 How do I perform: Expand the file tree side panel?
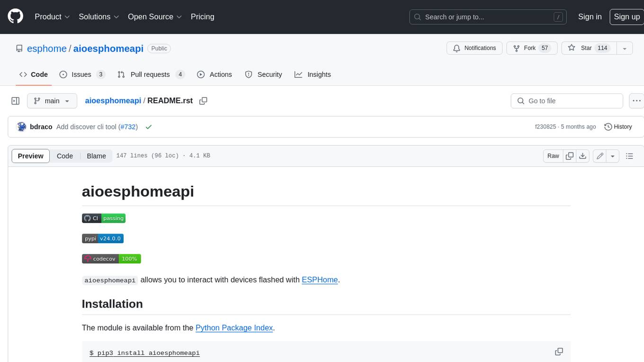(x=16, y=101)
